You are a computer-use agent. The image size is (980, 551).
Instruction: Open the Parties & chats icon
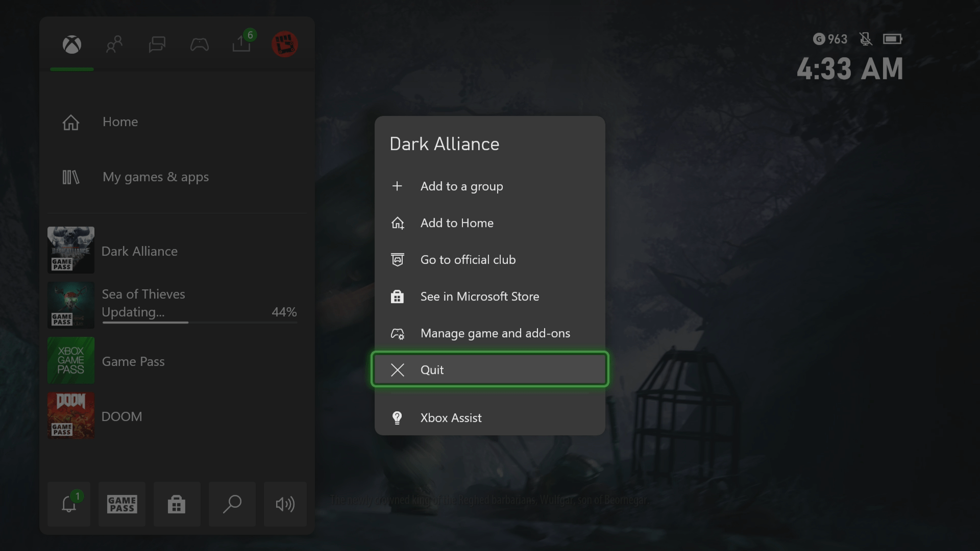[x=157, y=45]
